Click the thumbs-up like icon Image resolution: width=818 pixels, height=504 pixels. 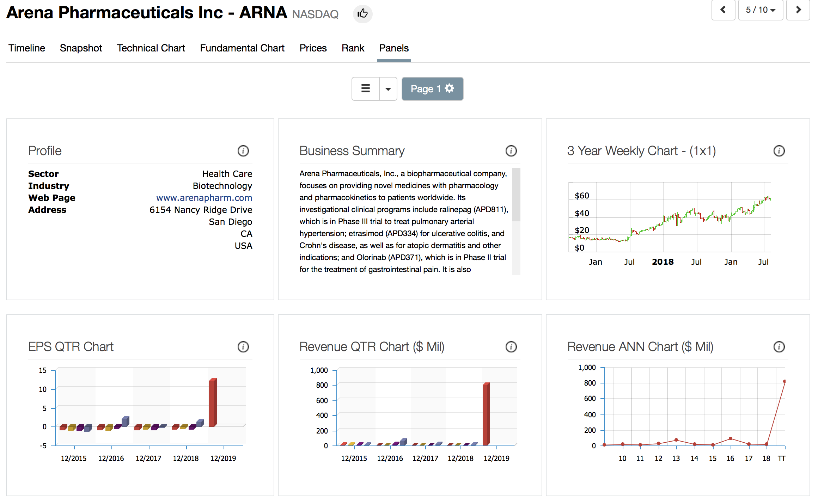362,14
